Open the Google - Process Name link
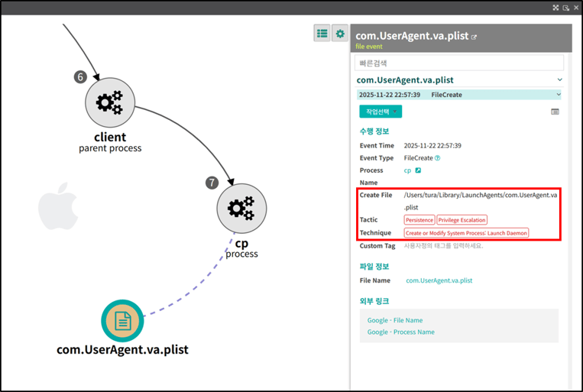The height and width of the screenshot is (392, 583). (400, 332)
